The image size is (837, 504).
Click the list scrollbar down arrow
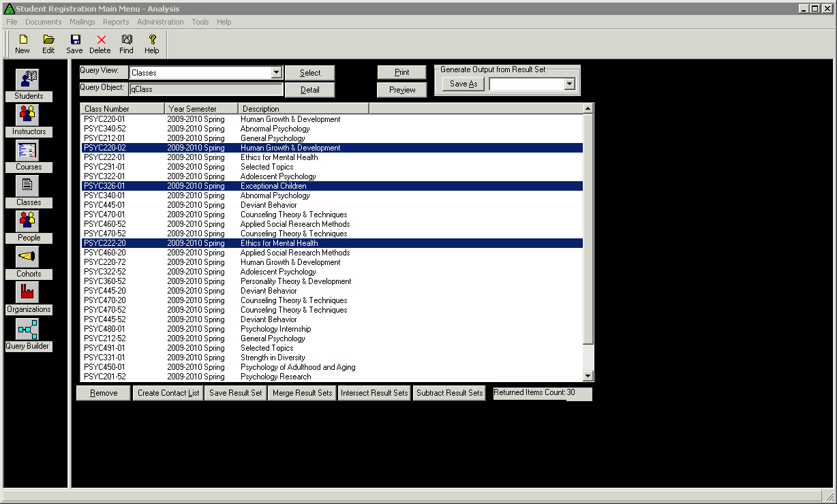(x=588, y=377)
